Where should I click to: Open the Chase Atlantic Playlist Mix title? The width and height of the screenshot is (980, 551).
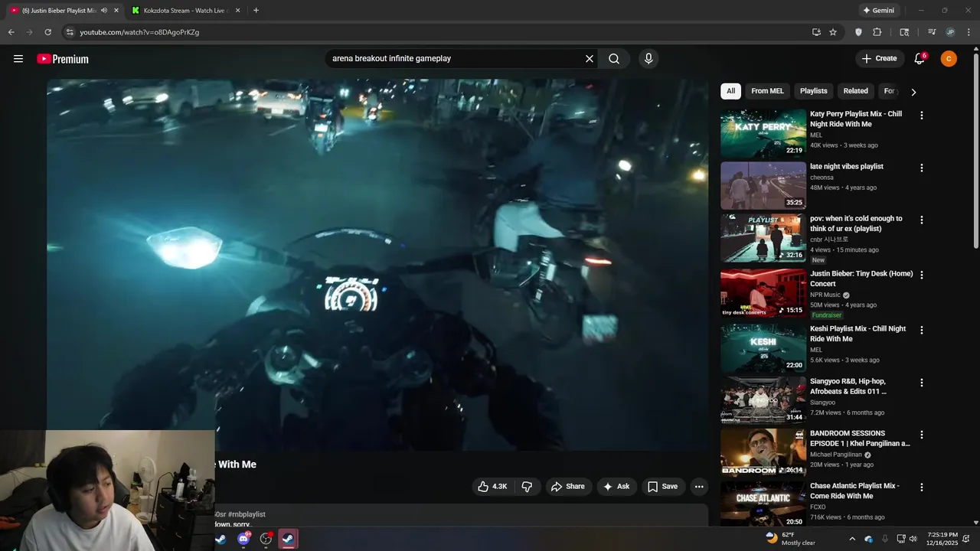(x=854, y=491)
